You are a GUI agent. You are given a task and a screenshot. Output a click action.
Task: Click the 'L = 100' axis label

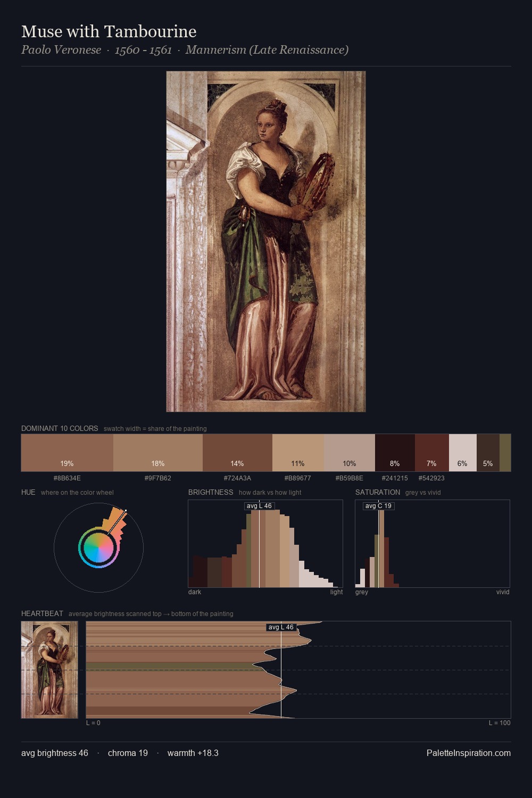[x=500, y=723]
